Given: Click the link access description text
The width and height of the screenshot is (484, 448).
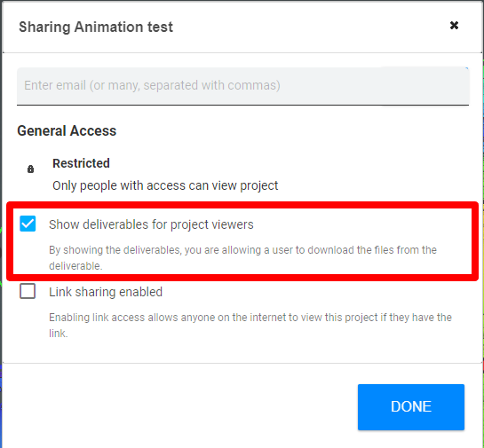Looking at the screenshot, I should coord(250,325).
